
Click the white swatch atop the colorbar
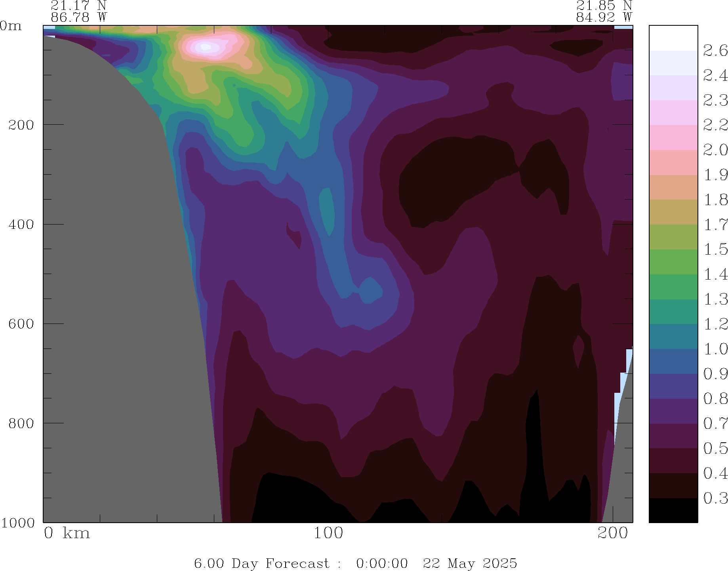(673, 38)
